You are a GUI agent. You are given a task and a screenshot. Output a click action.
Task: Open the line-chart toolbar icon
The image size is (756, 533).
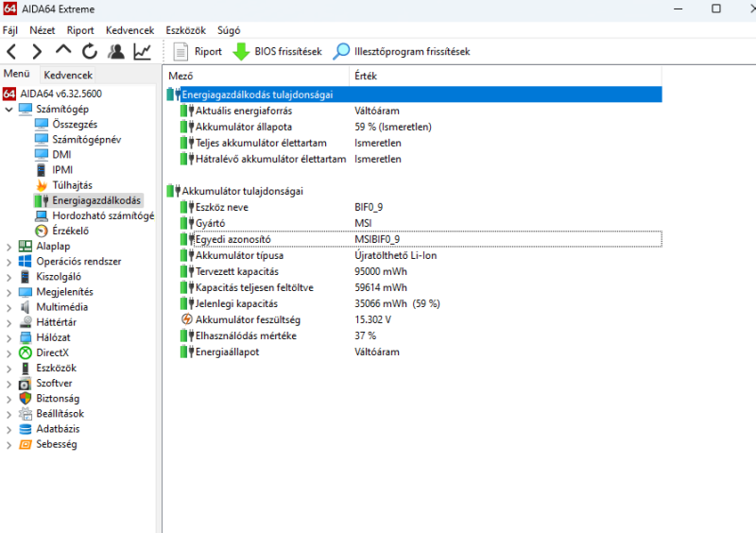[x=143, y=51]
